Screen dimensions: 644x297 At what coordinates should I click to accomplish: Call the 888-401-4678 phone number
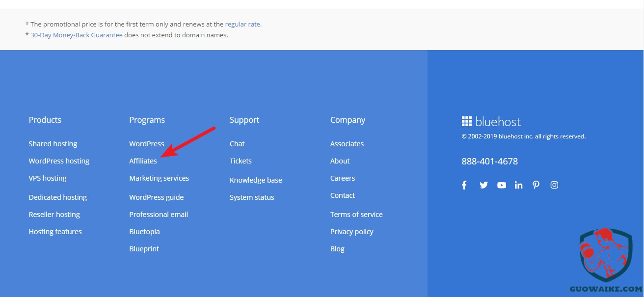489,162
